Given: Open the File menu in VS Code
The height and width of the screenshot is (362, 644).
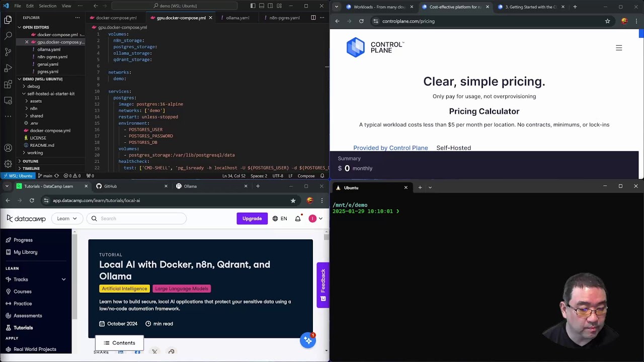Looking at the screenshot, I should 18,6.
